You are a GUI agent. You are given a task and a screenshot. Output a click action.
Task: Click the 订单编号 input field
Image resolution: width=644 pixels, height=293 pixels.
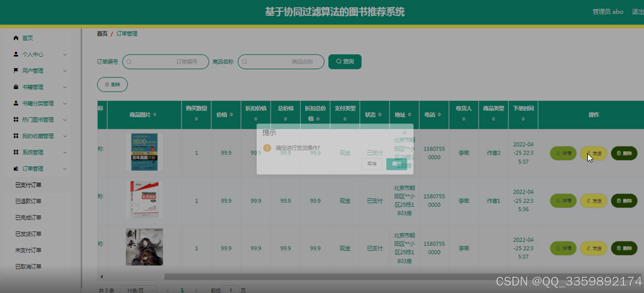point(166,62)
